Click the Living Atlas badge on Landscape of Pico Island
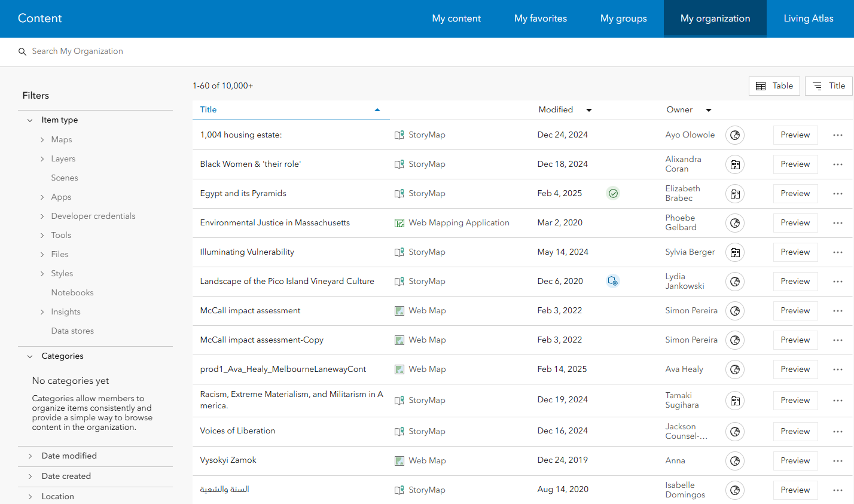This screenshot has height=504, width=854. pyautogui.click(x=613, y=281)
